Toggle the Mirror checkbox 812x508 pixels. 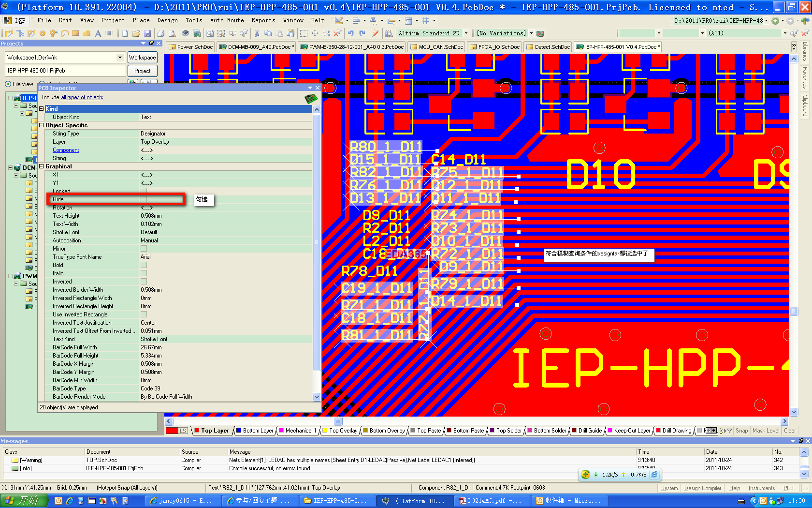pos(144,249)
